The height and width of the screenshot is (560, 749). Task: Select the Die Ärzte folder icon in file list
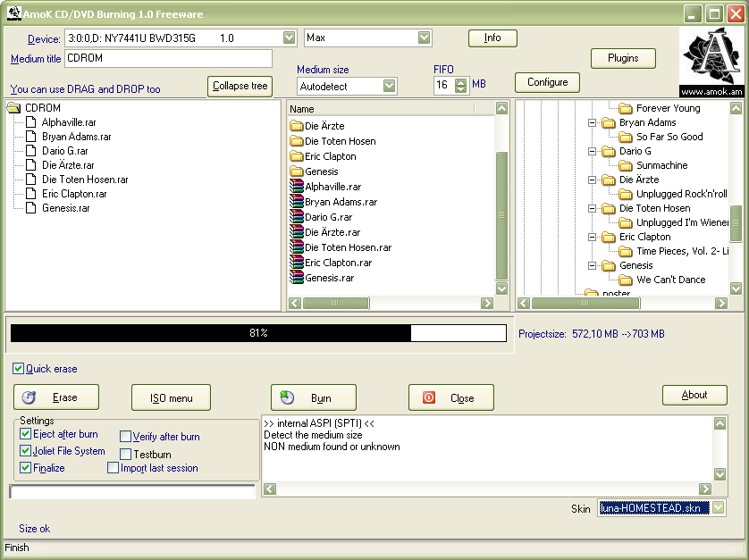point(296,126)
